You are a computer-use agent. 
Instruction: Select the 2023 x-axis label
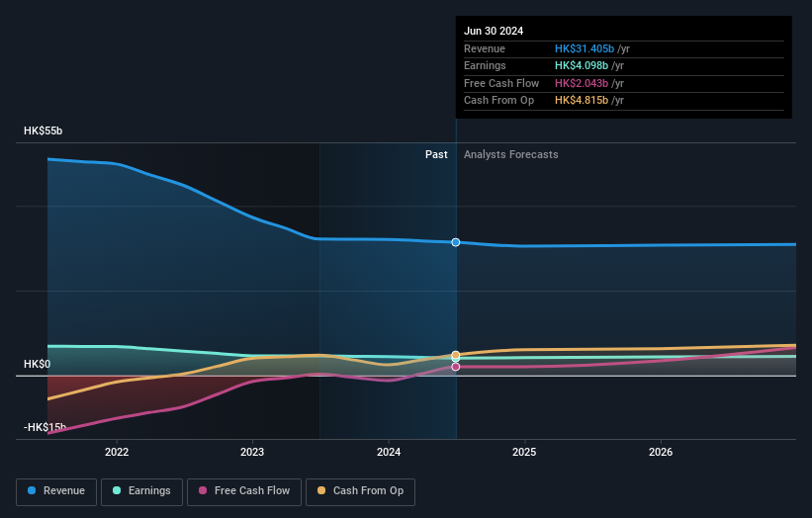point(252,452)
